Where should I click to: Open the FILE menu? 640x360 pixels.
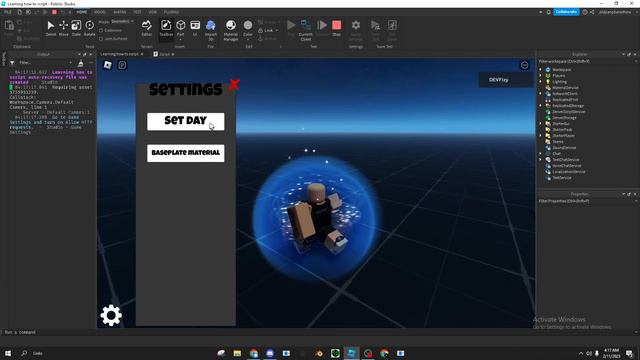coord(8,12)
